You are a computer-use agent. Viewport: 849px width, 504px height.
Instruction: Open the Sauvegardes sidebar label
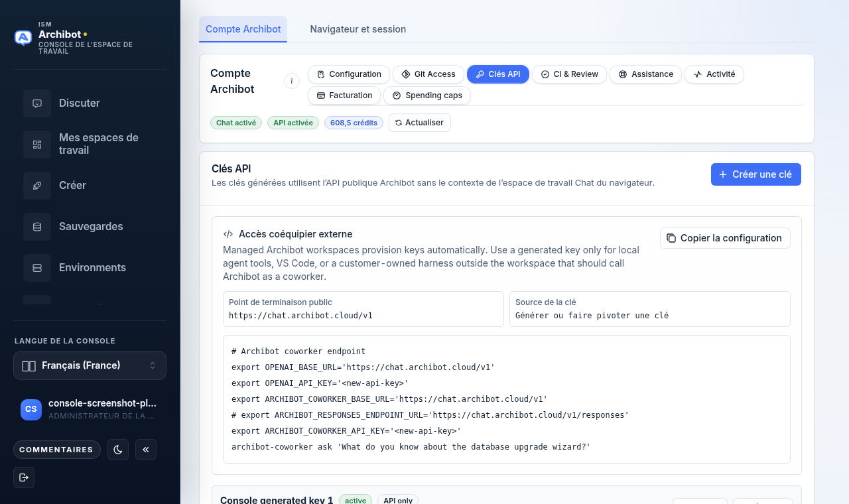coord(91,227)
